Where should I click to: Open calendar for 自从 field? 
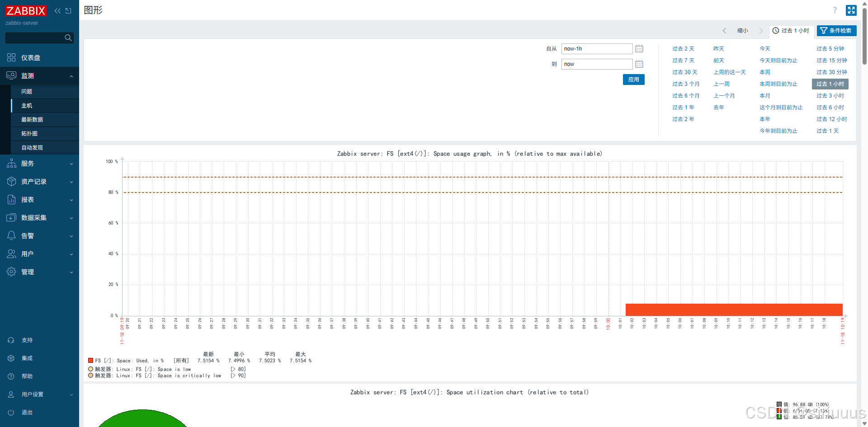click(639, 49)
